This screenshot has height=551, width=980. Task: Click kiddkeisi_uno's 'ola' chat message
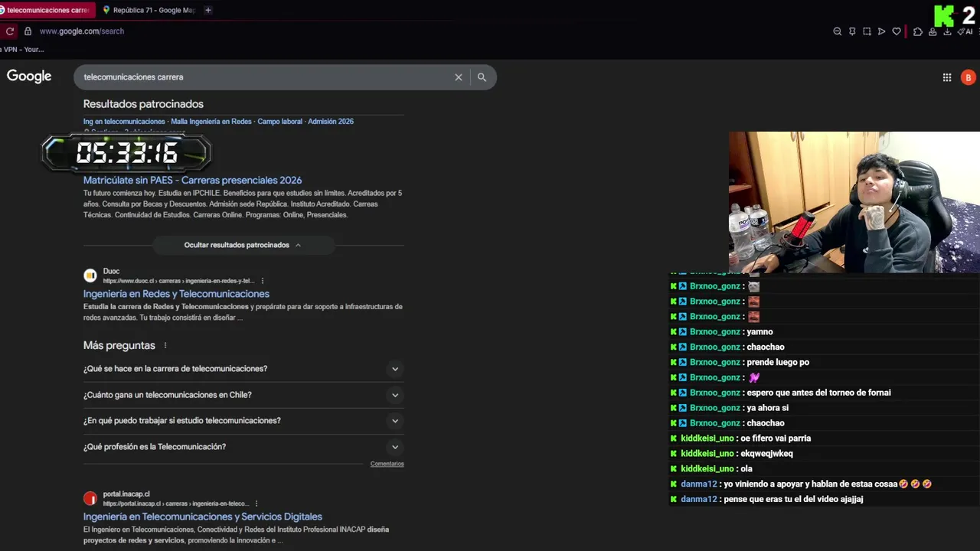(746, 469)
